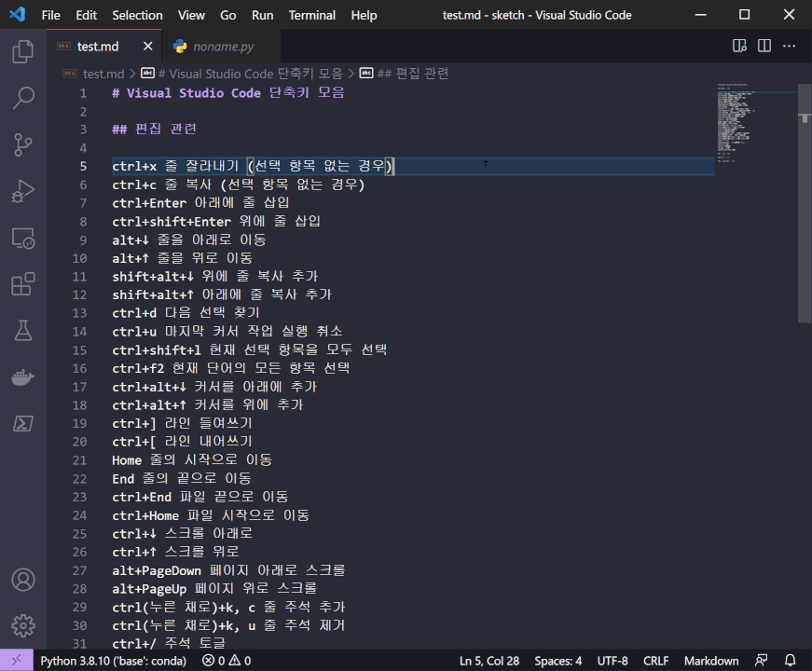Show errors count in status bar

point(213,661)
